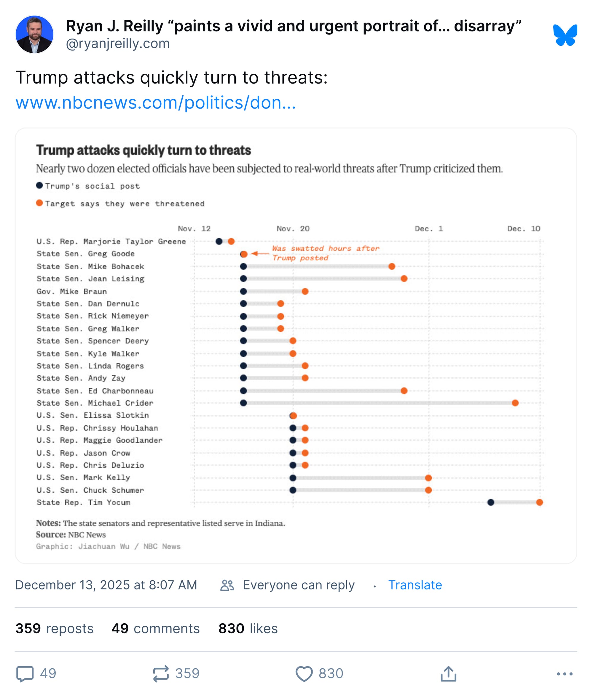View the 830 likes list

click(248, 628)
